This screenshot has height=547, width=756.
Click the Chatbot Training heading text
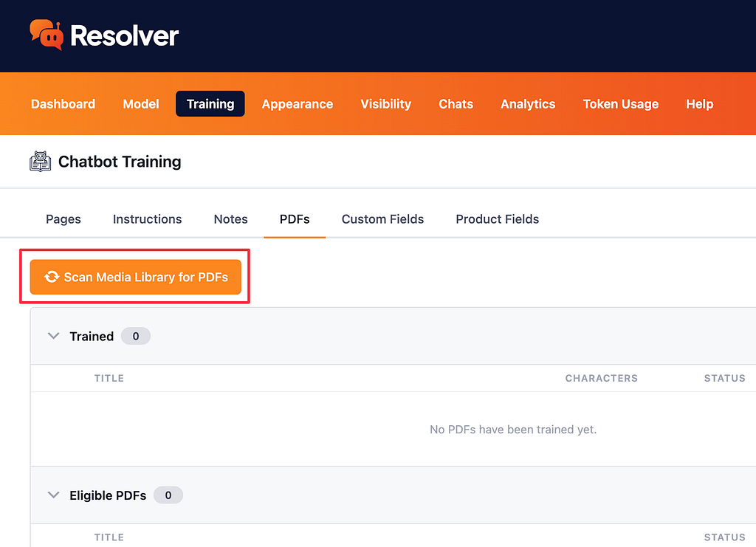coord(120,162)
